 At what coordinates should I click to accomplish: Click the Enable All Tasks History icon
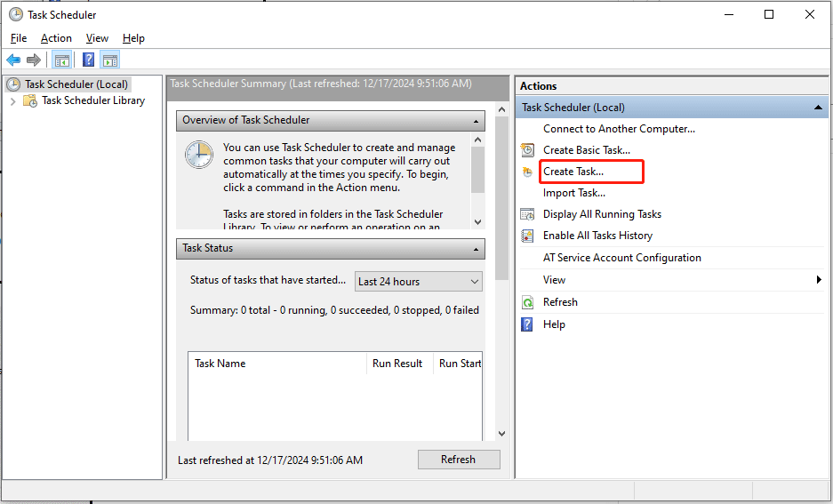pos(527,236)
